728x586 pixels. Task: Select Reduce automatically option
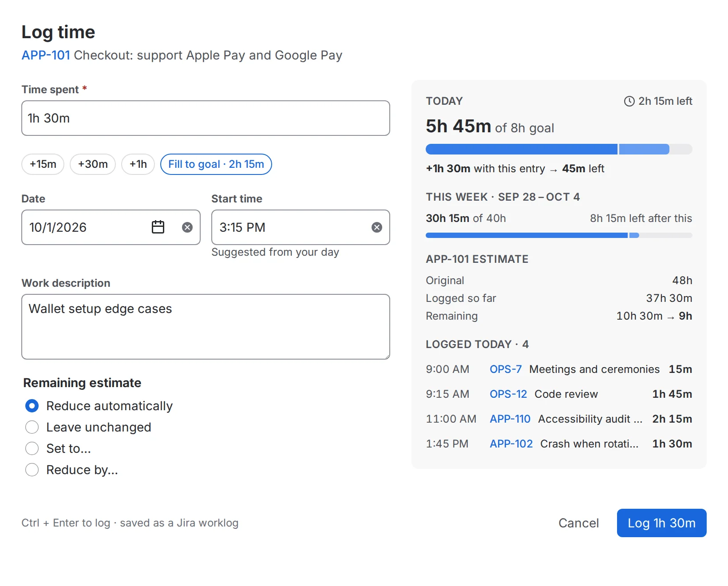point(32,406)
